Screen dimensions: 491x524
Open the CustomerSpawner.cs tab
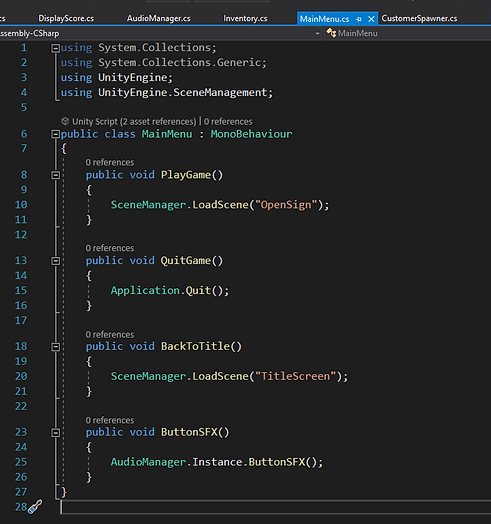coord(419,18)
